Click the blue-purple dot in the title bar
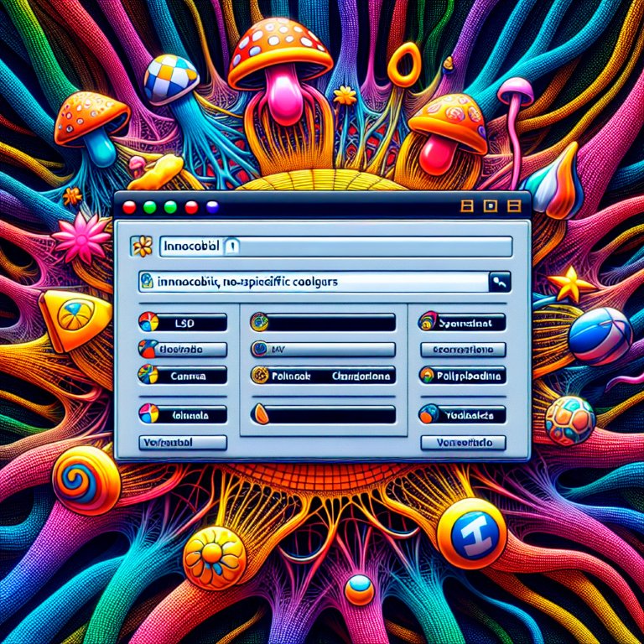 point(212,206)
